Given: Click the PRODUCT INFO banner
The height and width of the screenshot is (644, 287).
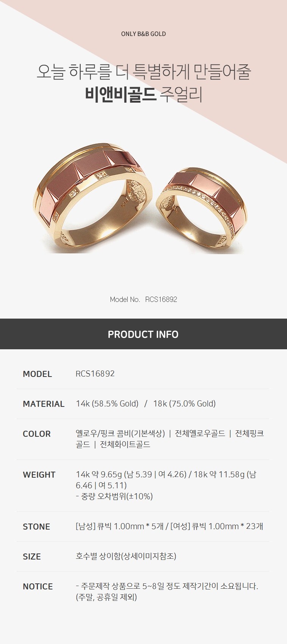Looking at the screenshot, I should coord(143,334).
